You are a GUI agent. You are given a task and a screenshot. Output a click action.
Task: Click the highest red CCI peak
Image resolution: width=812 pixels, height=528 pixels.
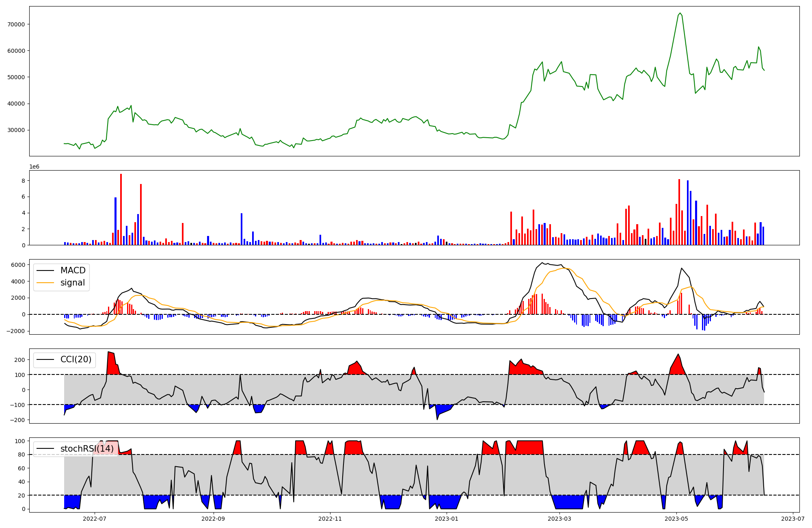click(x=108, y=353)
